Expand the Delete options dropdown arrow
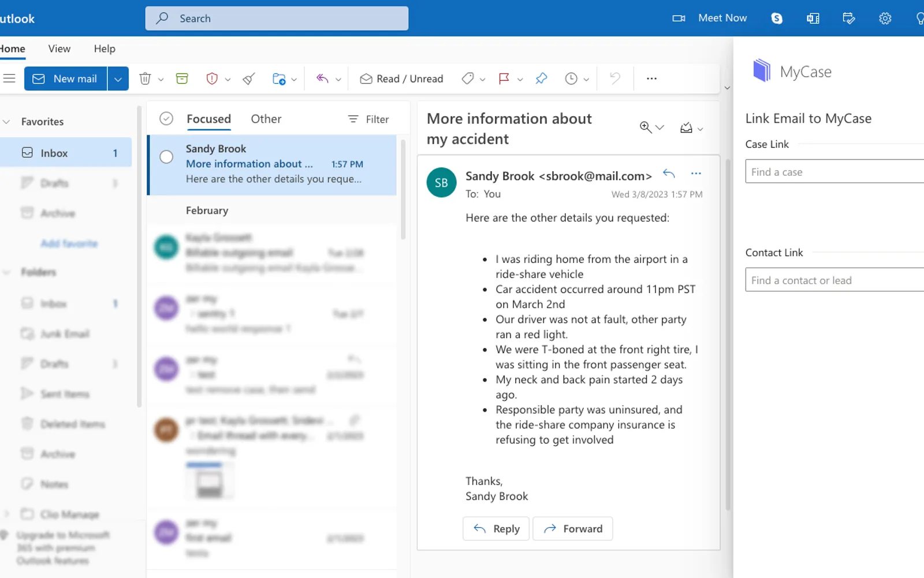Image resolution: width=924 pixels, height=578 pixels. (x=161, y=79)
